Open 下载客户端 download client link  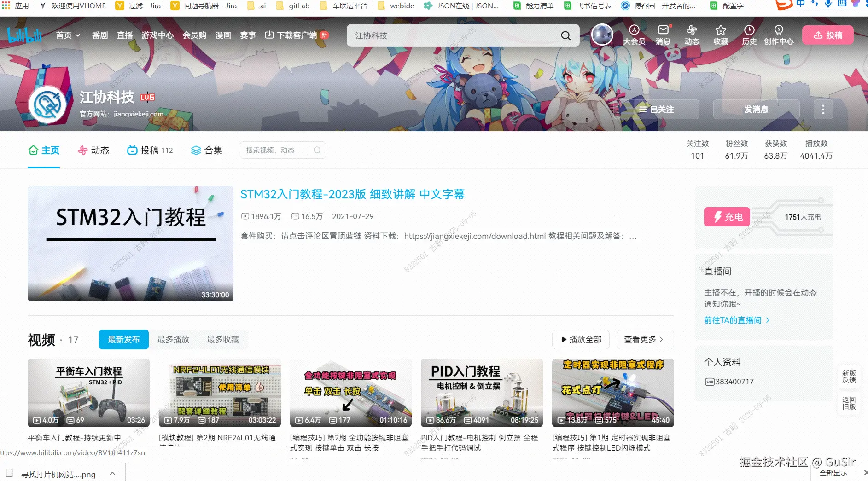[x=296, y=35]
